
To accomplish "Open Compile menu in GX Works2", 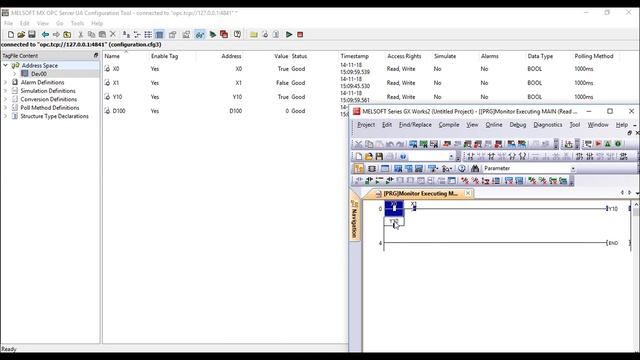I will [x=449, y=125].
